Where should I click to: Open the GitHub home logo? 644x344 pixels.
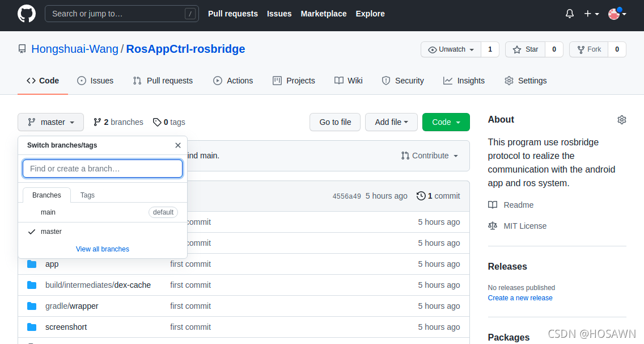coord(27,14)
